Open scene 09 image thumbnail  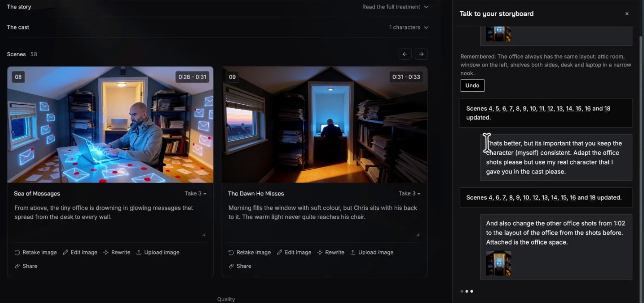coord(324,125)
